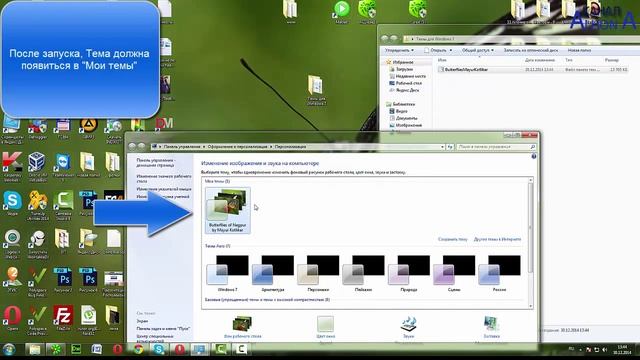Image resolution: width=640 pixels, height=360 pixels.
Task: Click the Windows Start button
Action: [x=9, y=349]
